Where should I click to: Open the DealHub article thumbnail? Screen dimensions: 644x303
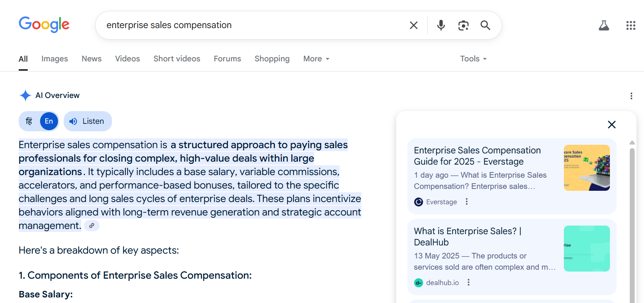coord(587,248)
